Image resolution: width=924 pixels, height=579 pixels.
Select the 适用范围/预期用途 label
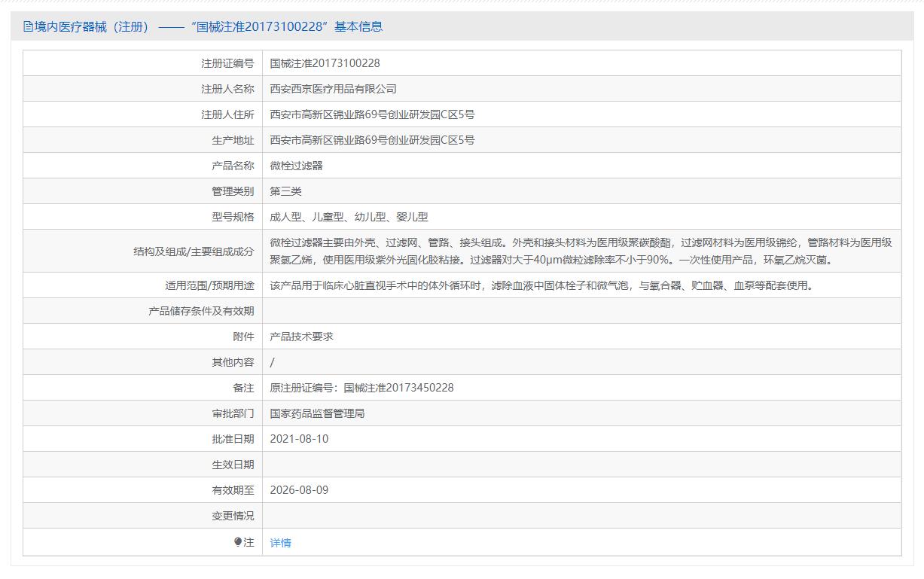[x=209, y=286]
